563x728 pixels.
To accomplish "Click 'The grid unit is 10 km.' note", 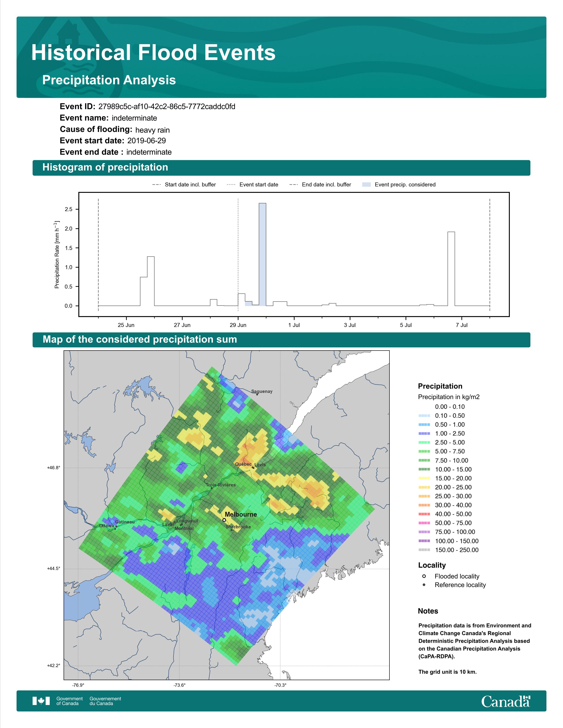I will (x=448, y=672).
